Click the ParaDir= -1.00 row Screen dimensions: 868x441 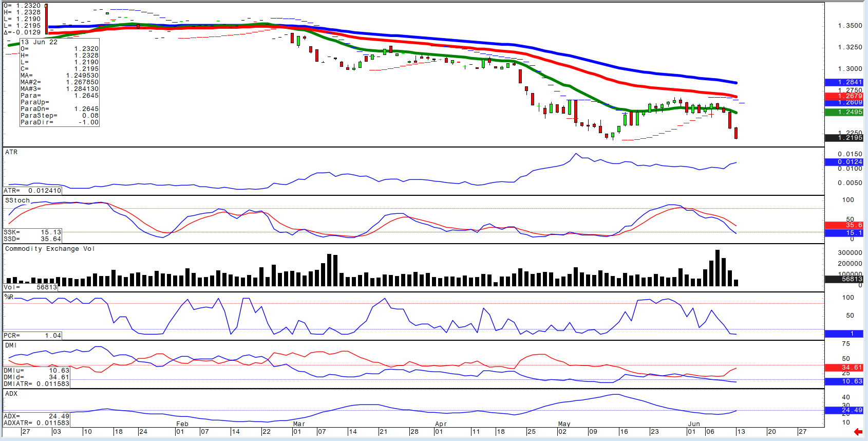[x=60, y=122]
